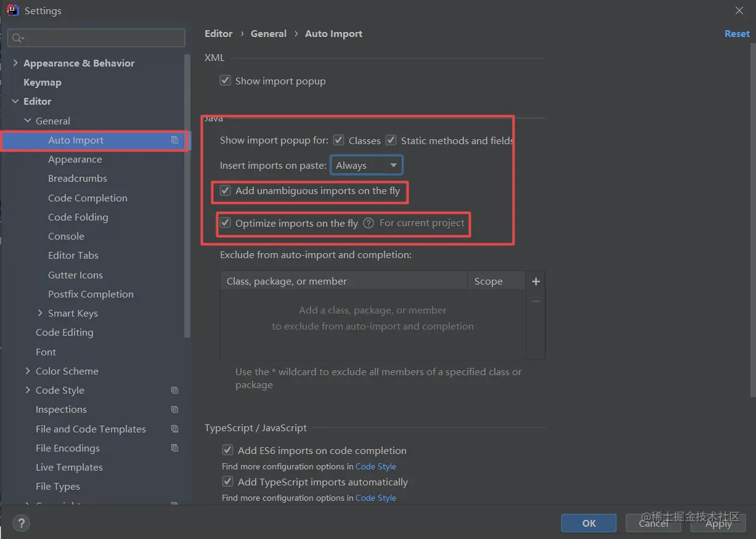Click the project-level icon next to Inspections
The width and height of the screenshot is (756, 539).
(175, 410)
